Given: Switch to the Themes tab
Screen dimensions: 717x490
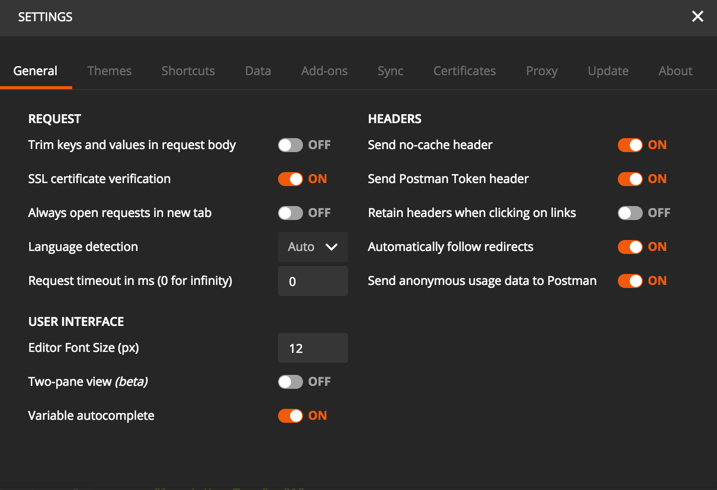Looking at the screenshot, I should (x=109, y=71).
